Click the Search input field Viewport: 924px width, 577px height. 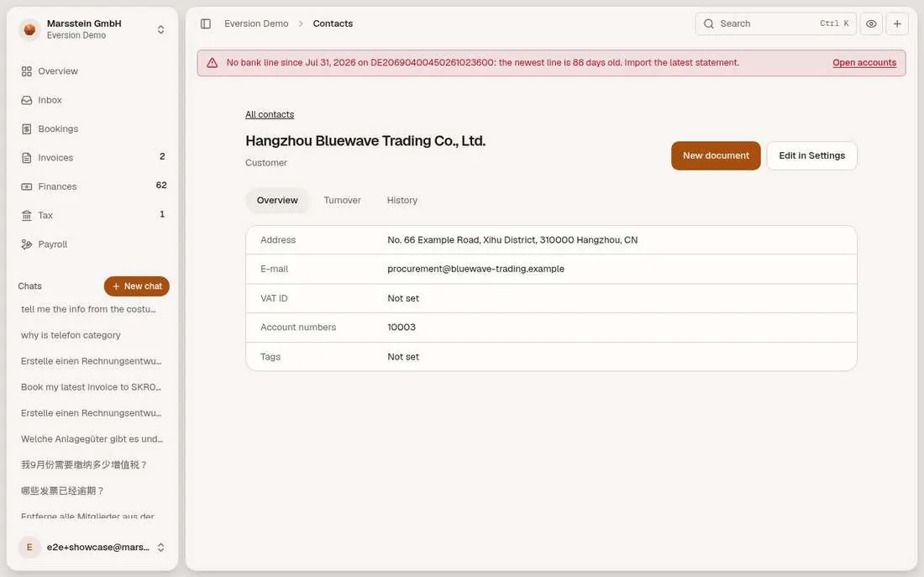(x=775, y=24)
